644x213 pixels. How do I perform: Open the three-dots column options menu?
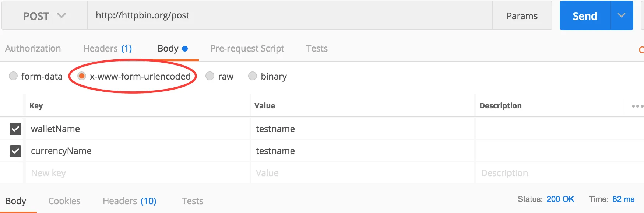(x=637, y=106)
